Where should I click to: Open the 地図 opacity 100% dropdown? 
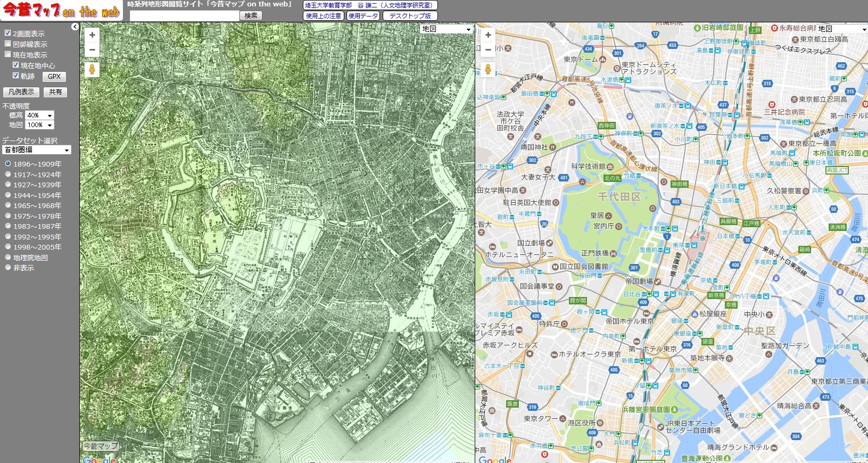(40, 125)
